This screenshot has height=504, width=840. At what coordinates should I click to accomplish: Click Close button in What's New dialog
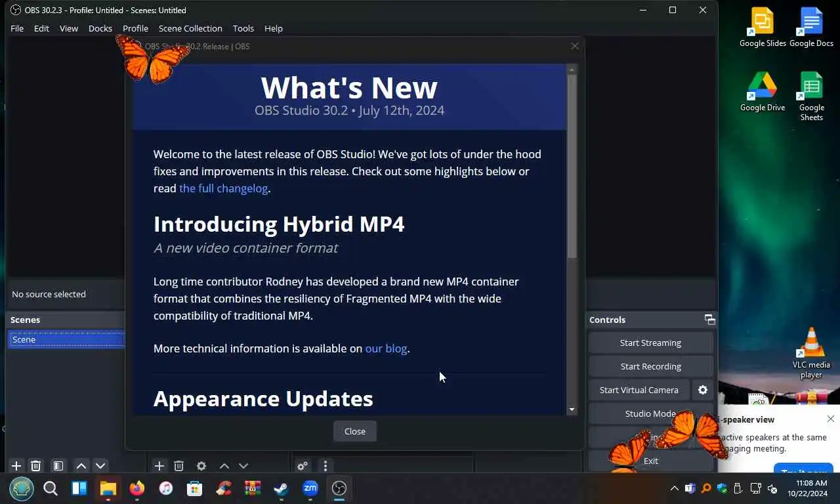click(x=355, y=431)
